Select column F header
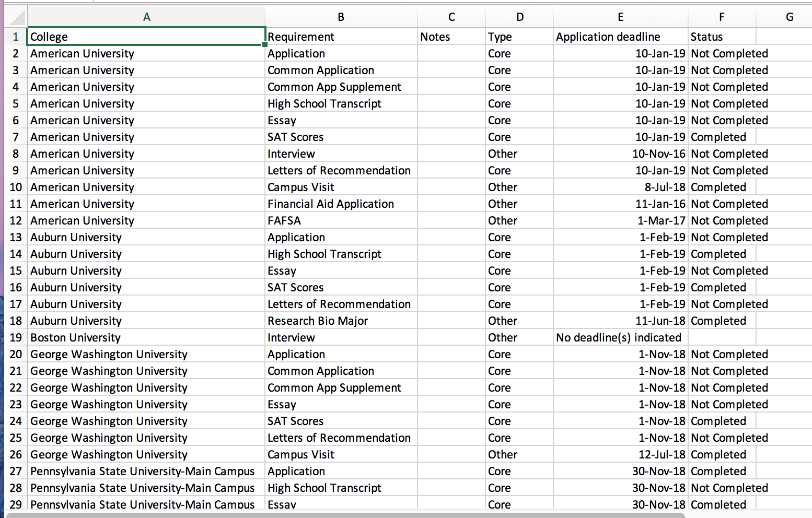 [722, 17]
